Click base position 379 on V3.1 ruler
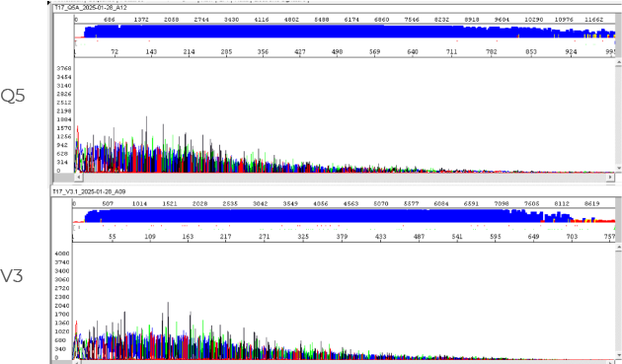This screenshot has width=622, height=364. tap(342, 237)
